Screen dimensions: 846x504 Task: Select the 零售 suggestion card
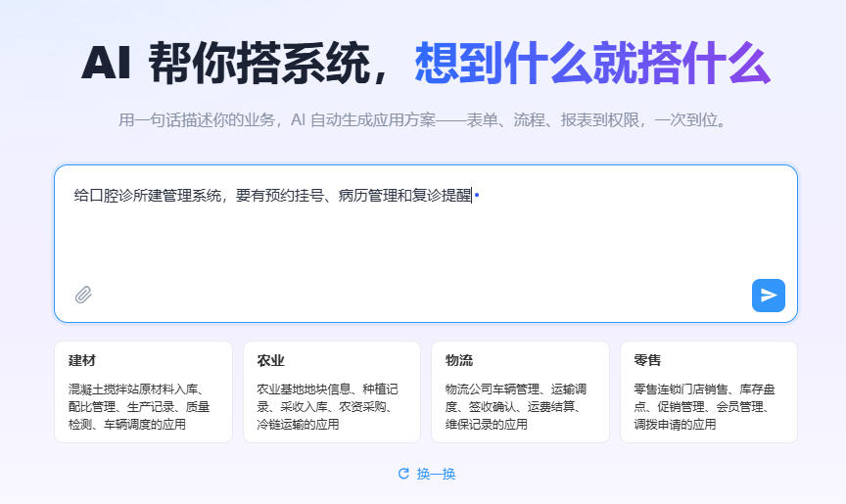pos(708,391)
